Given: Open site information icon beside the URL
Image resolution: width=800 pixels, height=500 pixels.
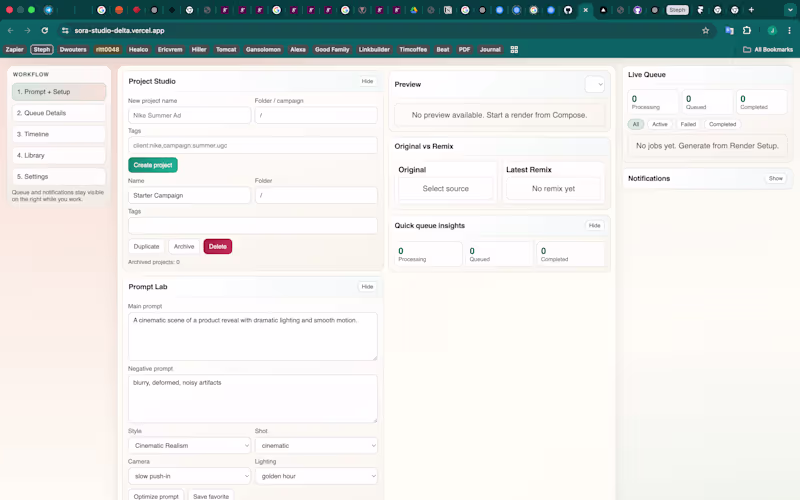Looking at the screenshot, I should pyautogui.click(x=65, y=31).
